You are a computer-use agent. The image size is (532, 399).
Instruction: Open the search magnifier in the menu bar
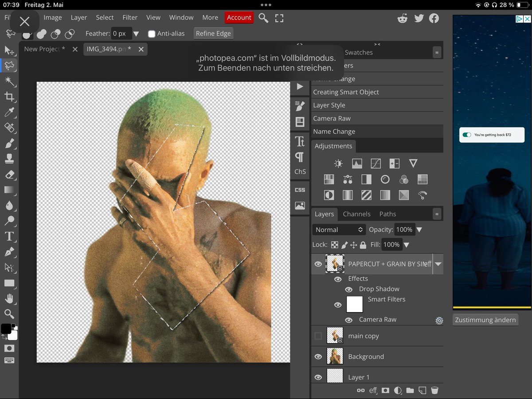point(263,18)
